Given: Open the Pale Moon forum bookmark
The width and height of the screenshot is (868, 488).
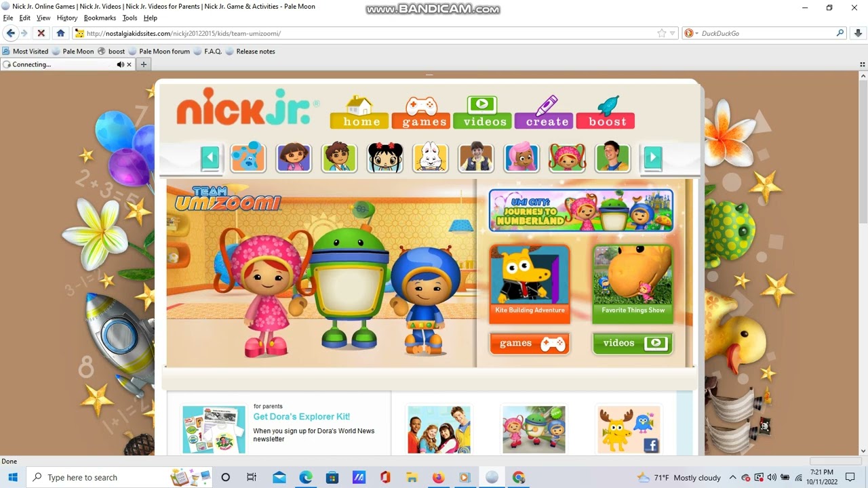Looking at the screenshot, I should (x=159, y=51).
